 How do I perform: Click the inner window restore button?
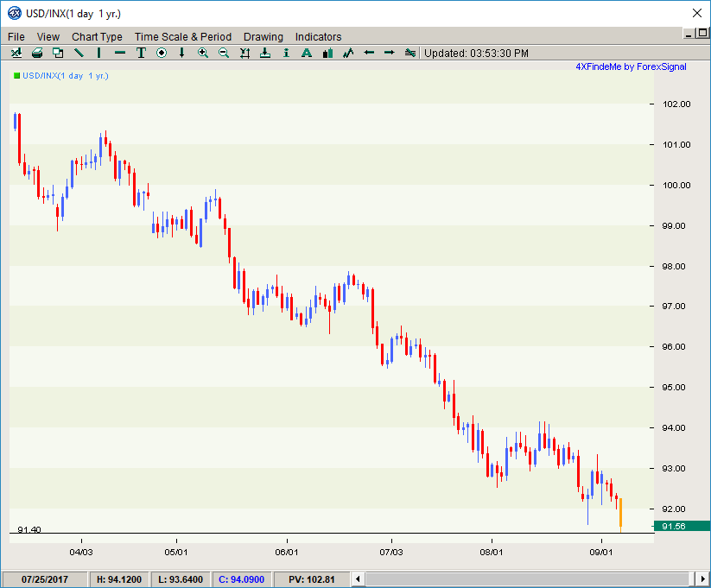coord(703,33)
